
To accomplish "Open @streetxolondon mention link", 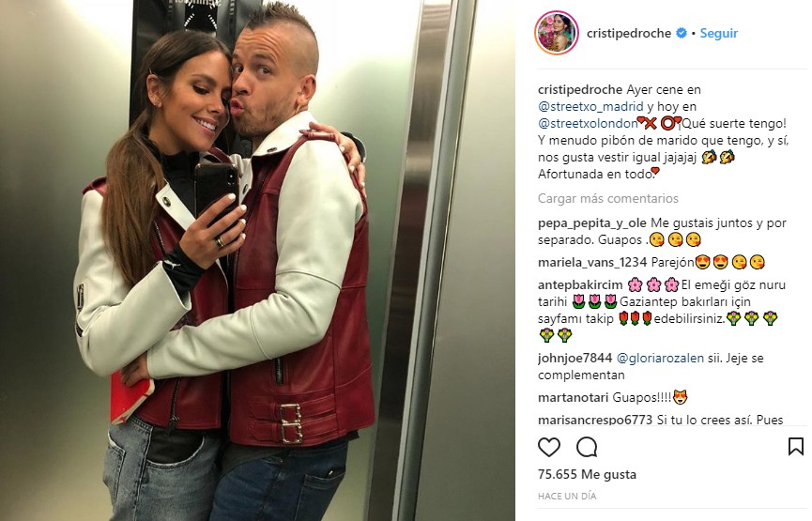I will [x=588, y=124].
